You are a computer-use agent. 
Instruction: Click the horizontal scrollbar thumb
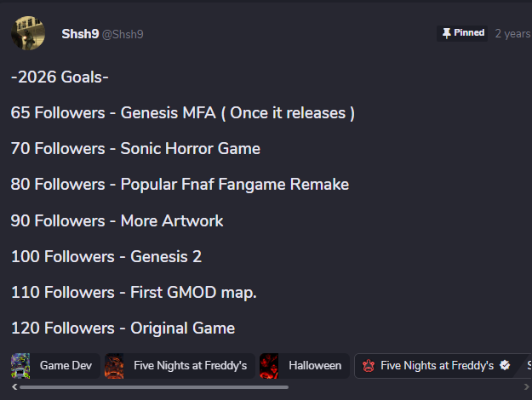pos(153,387)
